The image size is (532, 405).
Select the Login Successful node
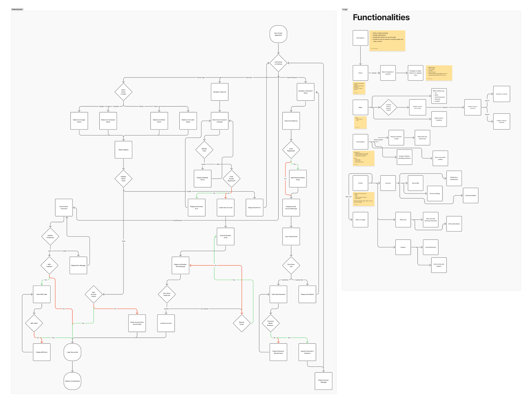coord(72,352)
